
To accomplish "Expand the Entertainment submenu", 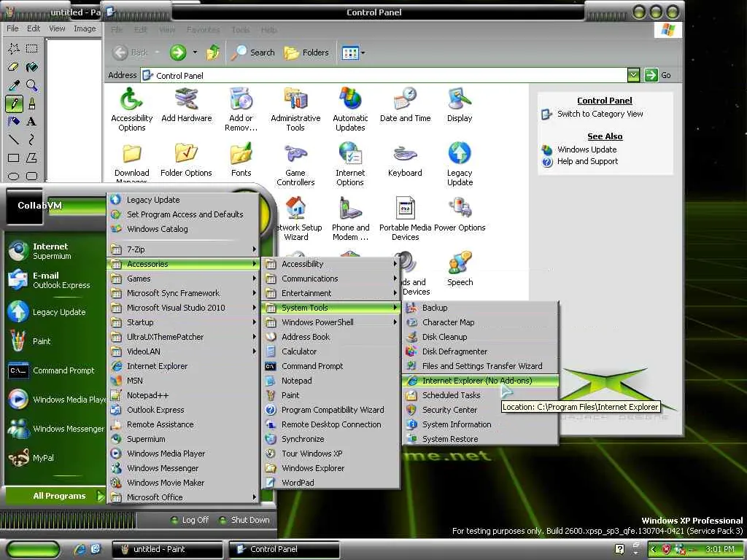I will pos(331,293).
